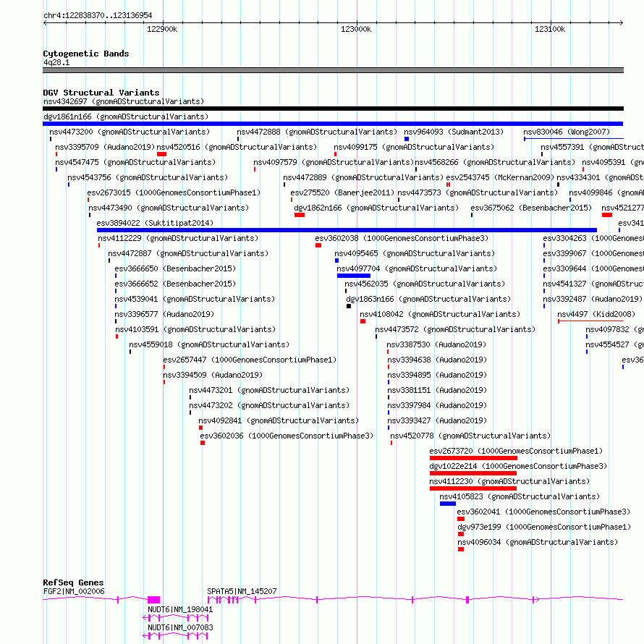Open nsv3397984 (Audano2019) label
Viewport: 644px width, 644px height.
point(437,405)
